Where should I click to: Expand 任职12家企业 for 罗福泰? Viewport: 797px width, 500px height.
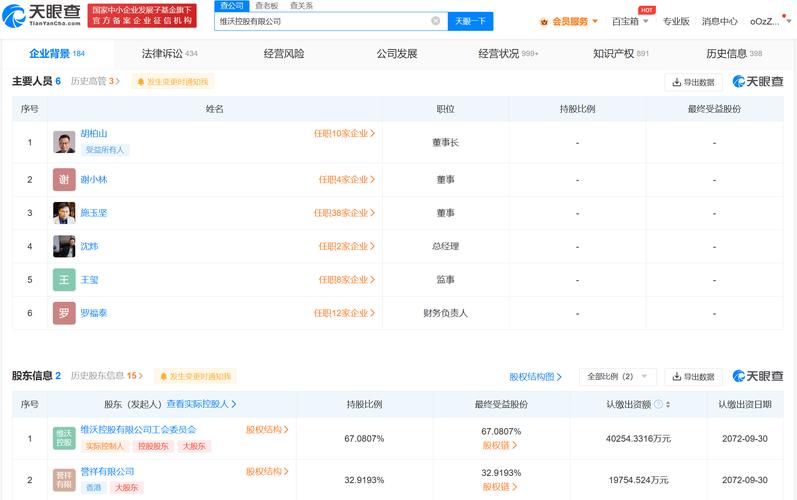tap(344, 314)
